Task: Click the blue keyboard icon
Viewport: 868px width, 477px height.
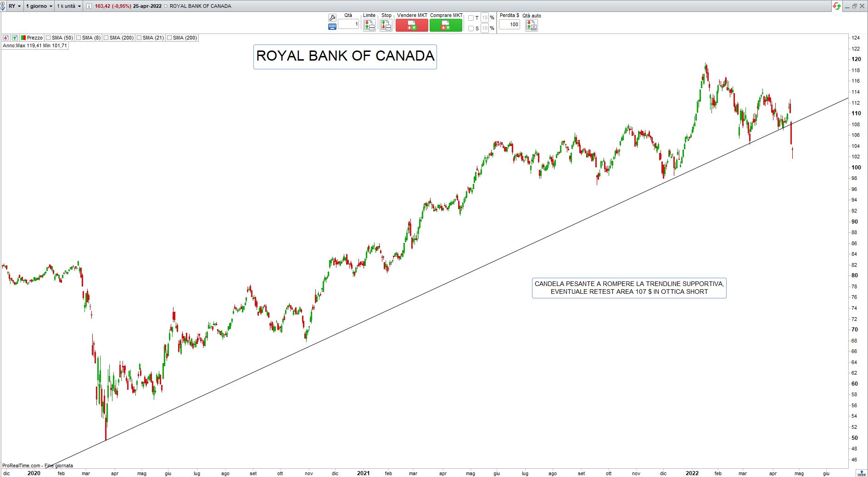Action: click(332, 27)
